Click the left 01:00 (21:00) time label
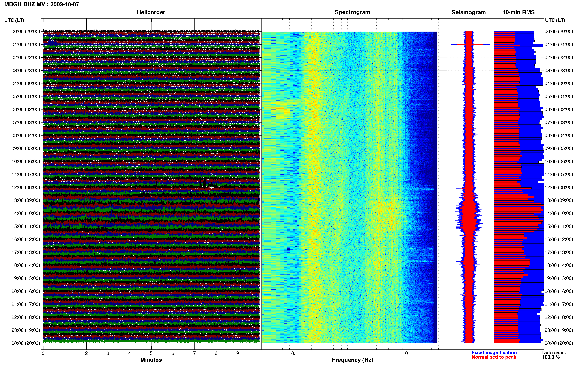The image size is (588, 368). pos(26,45)
